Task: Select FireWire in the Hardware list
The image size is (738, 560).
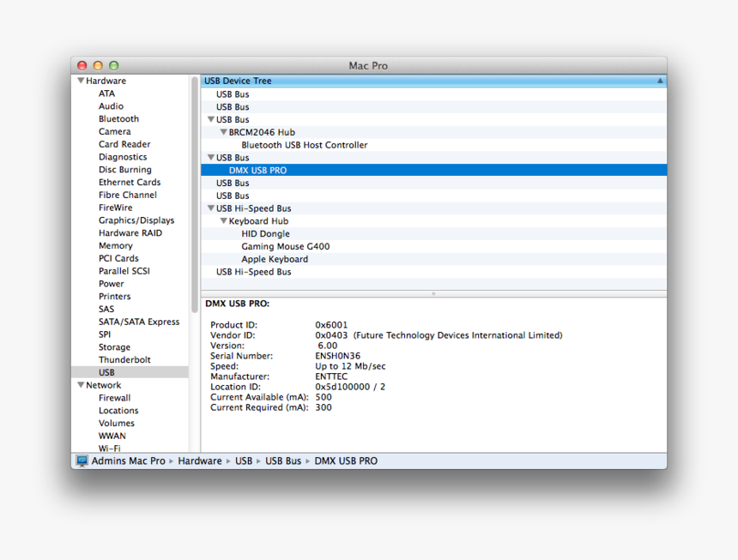Action: 115,208
